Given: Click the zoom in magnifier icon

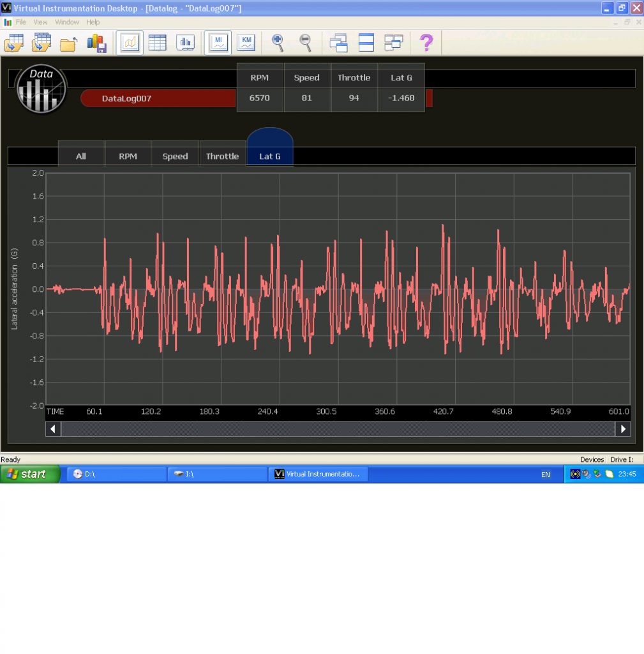Looking at the screenshot, I should 278,43.
